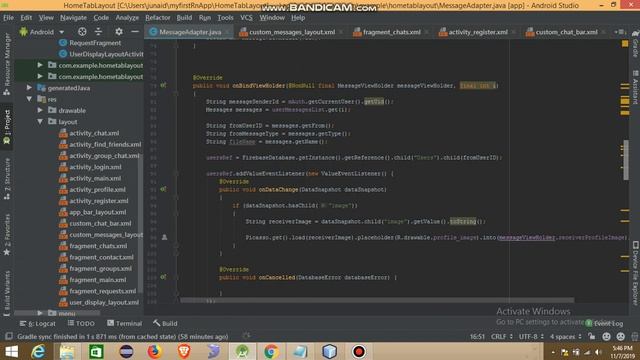Open the Refactor menu

pos(158,18)
